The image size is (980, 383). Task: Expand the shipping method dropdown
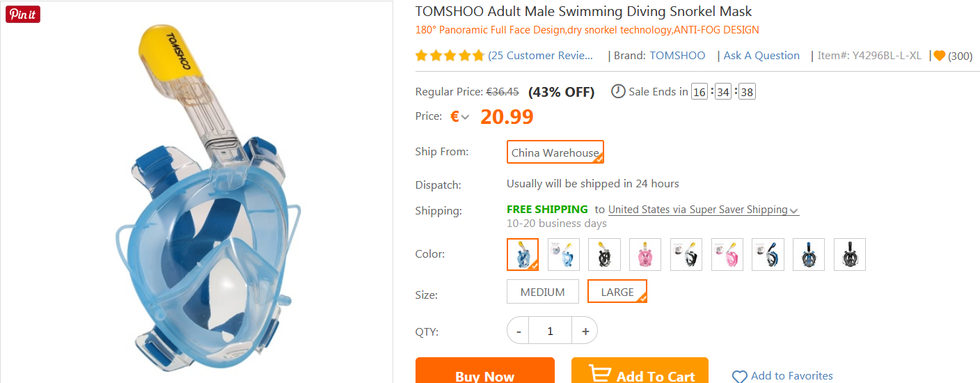(794, 210)
